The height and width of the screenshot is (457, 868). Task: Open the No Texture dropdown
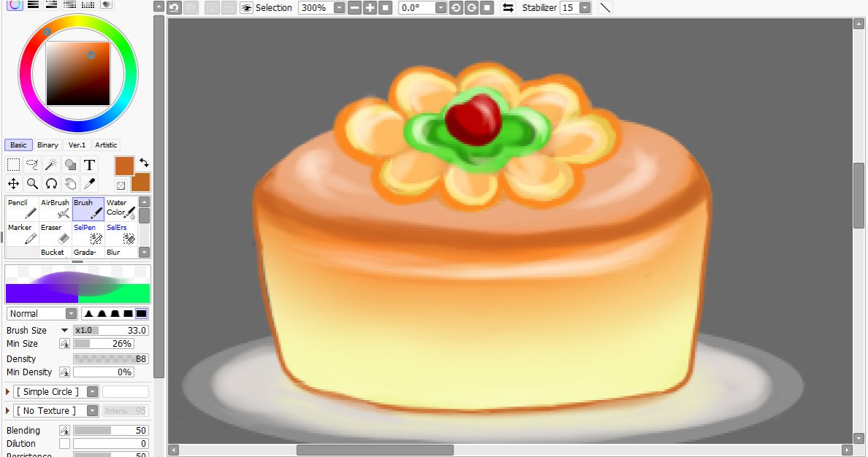93,410
